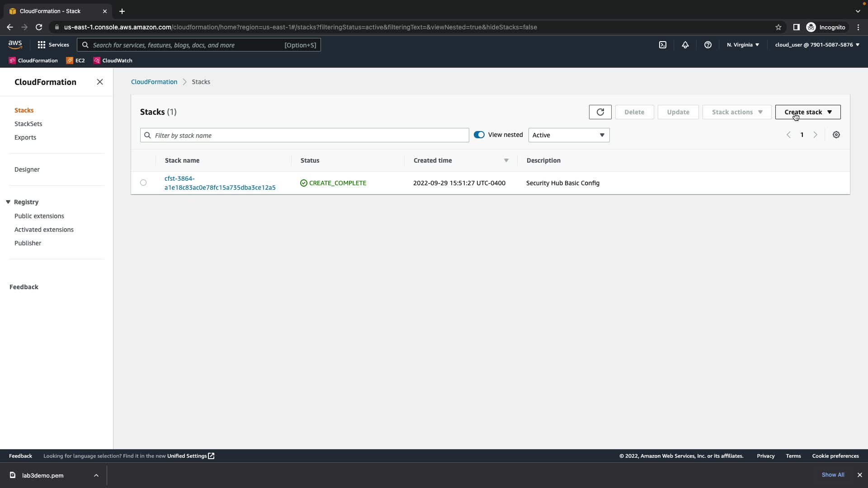Go to StackSets in the sidebar
This screenshot has height=488, width=868.
(x=28, y=124)
